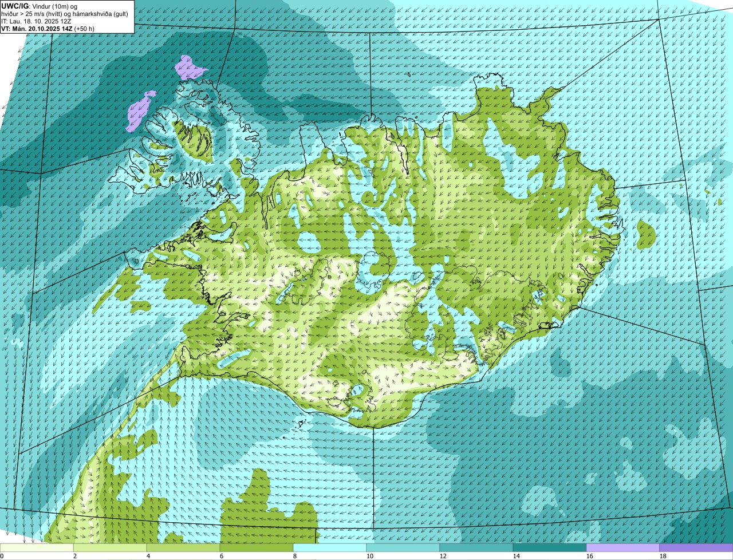The image size is (733, 560).
Task: Click the 0–2 pale cream legend swatch
Action: tap(37, 547)
